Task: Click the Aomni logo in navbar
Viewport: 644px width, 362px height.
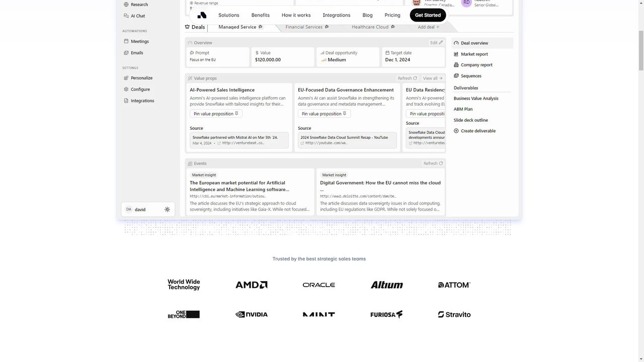Action: coord(202,15)
